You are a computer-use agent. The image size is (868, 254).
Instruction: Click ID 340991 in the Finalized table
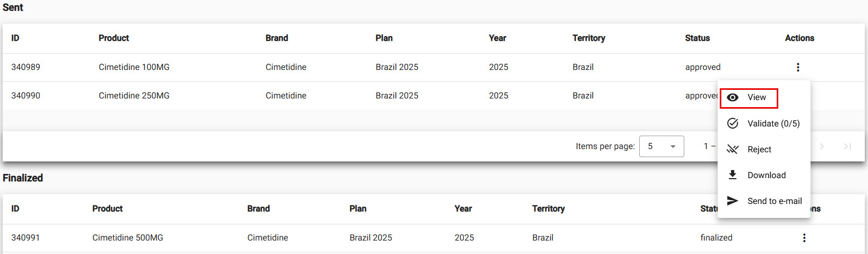[x=26, y=238]
